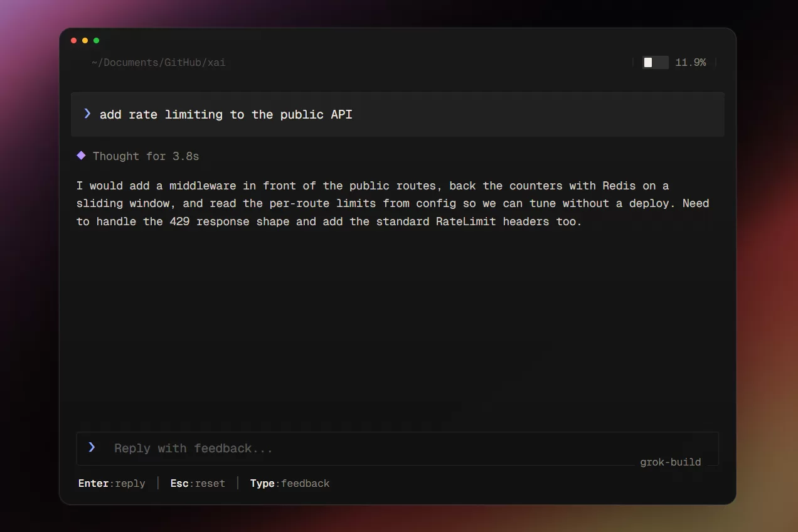Select the add rate limiting prompt block

coord(397,114)
